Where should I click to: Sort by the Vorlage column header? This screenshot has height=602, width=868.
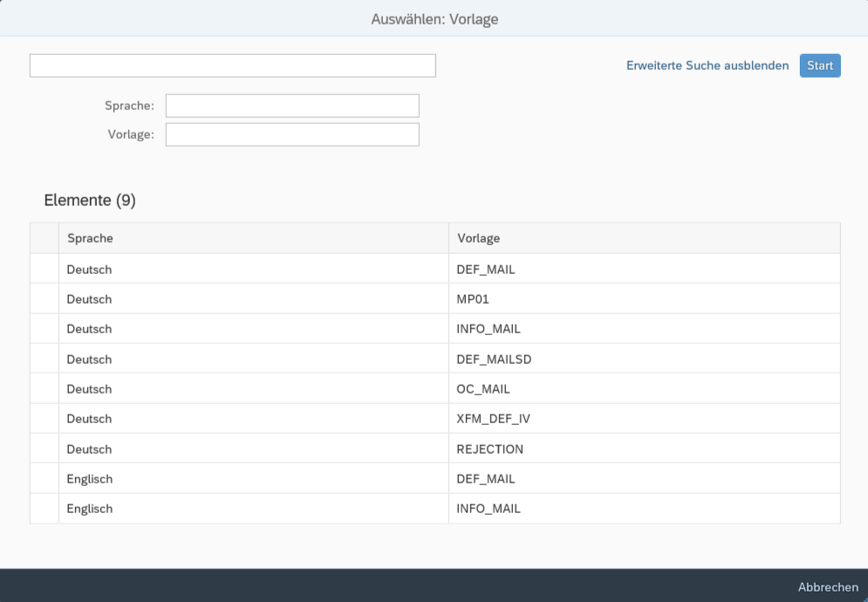(478, 238)
